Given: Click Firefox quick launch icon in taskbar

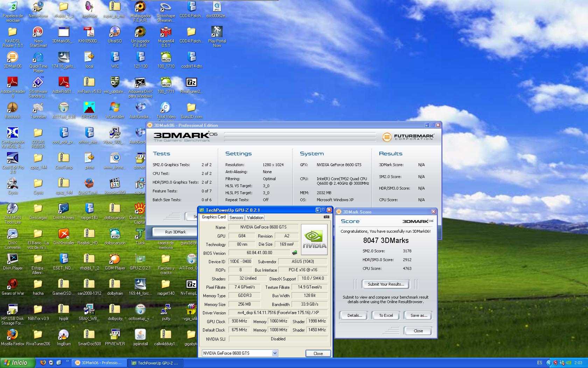Looking at the screenshot, I should 43,363.
